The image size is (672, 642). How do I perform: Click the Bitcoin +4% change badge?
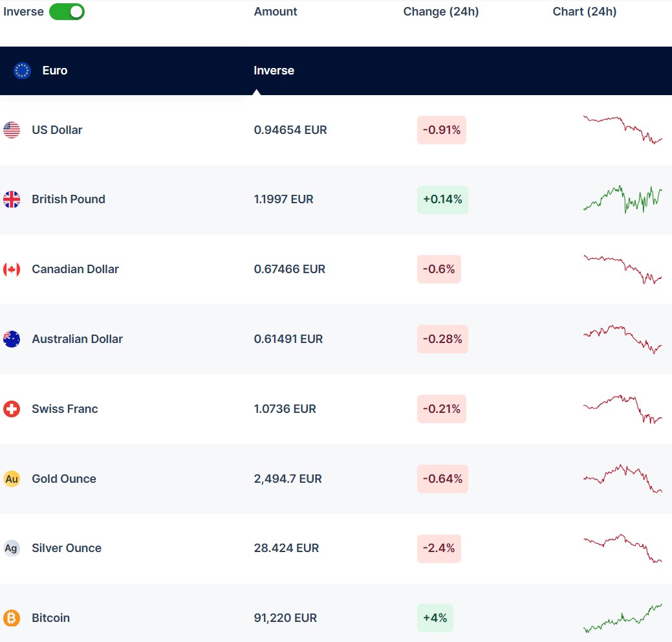point(435,618)
